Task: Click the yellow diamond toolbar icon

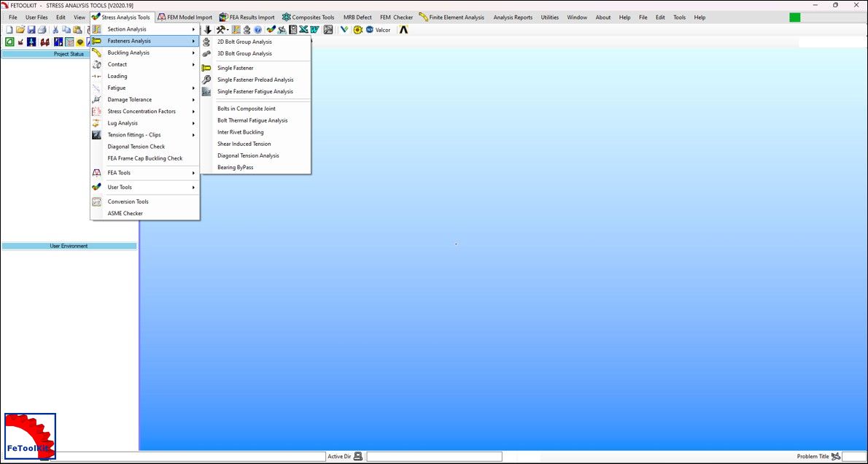Action: 80,42
